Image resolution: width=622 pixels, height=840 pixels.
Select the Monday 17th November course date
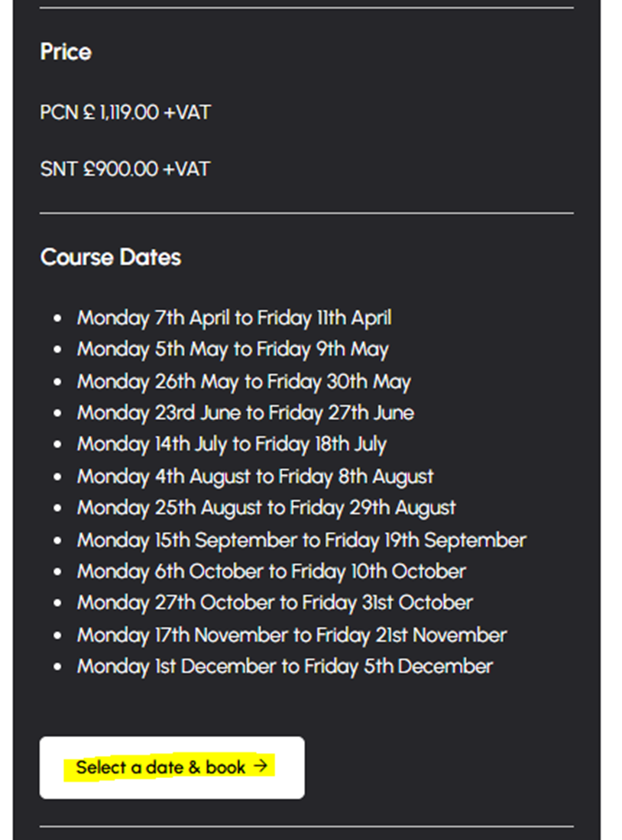291,635
